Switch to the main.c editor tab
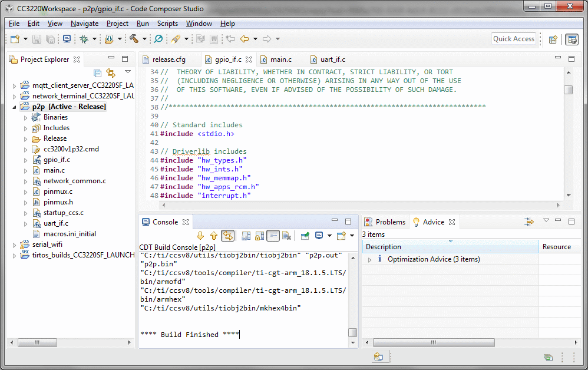 coord(280,60)
